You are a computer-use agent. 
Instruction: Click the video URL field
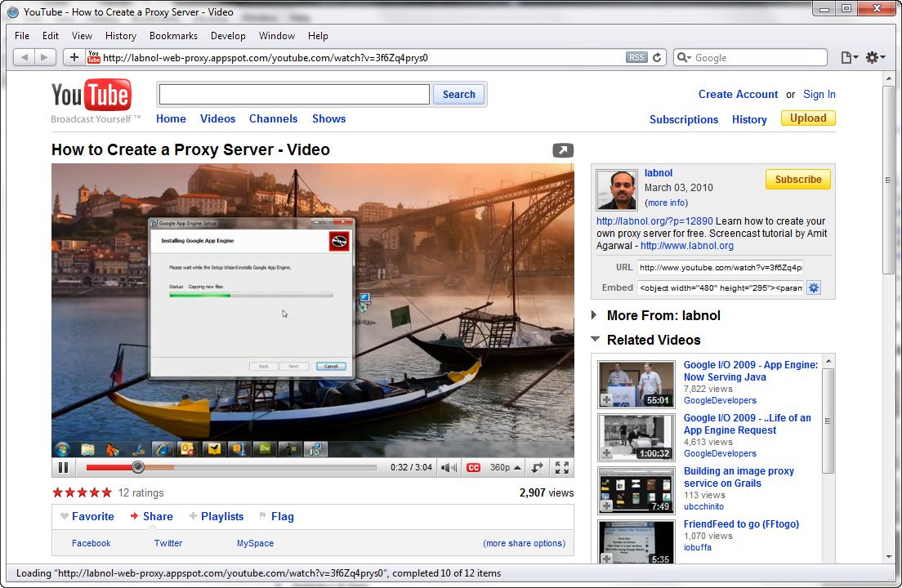tap(721, 267)
